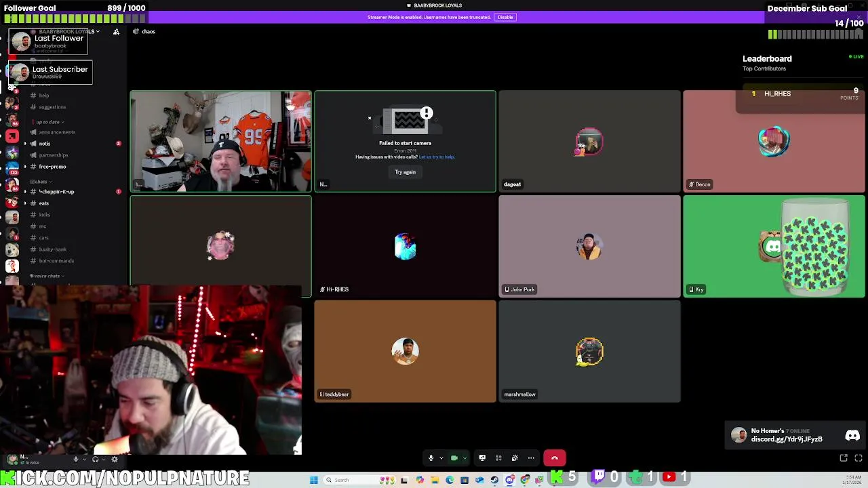Open Outlook icon in the taskbar
Screen dimensions: 868x488
[x=479, y=480]
